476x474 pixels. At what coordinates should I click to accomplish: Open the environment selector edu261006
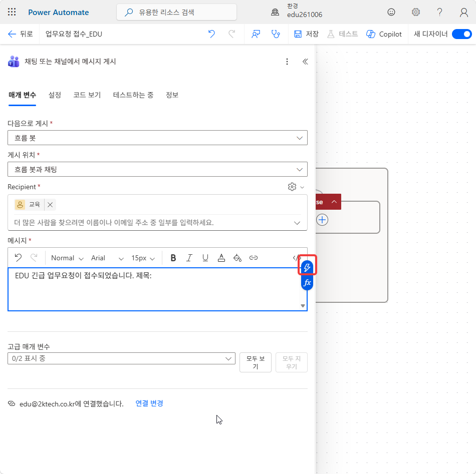point(297,11)
